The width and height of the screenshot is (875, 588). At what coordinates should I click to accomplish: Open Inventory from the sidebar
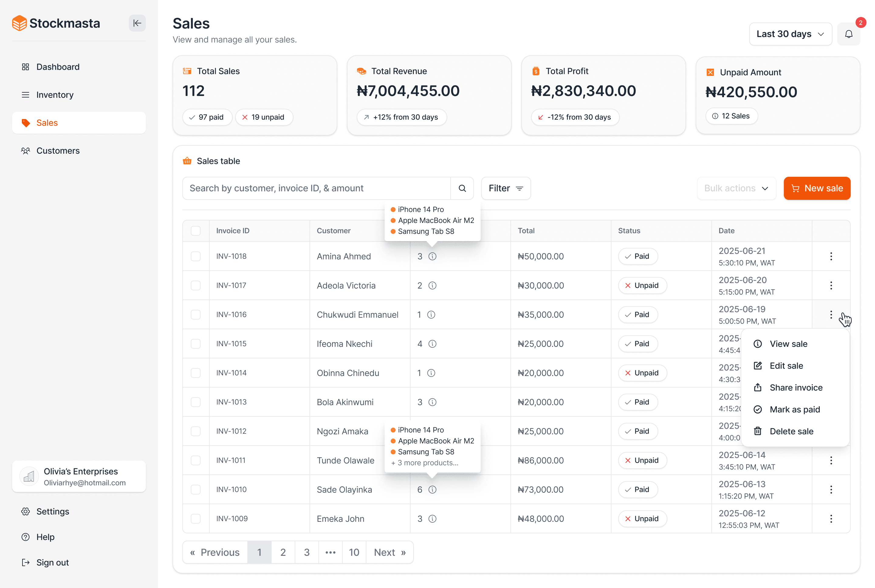(55, 95)
